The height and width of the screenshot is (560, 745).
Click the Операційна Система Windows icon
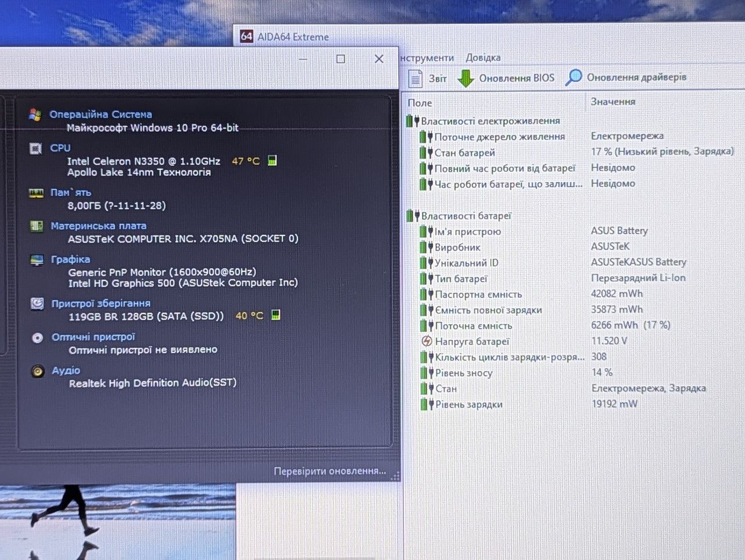tap(35, 115)
